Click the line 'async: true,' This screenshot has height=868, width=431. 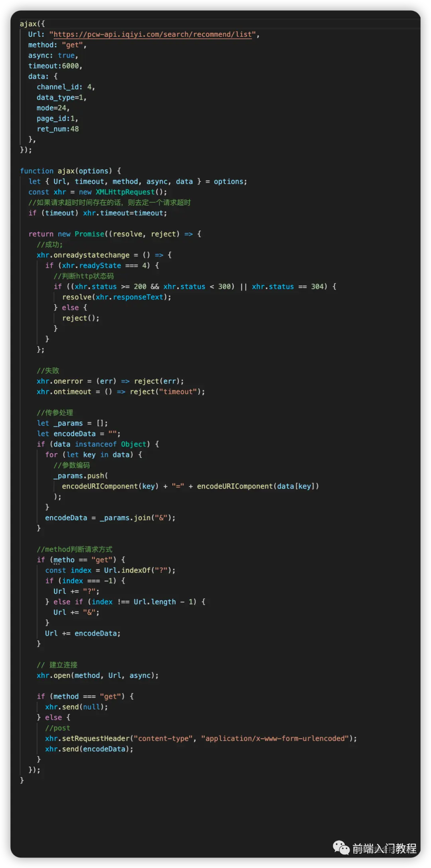[53, 56]
